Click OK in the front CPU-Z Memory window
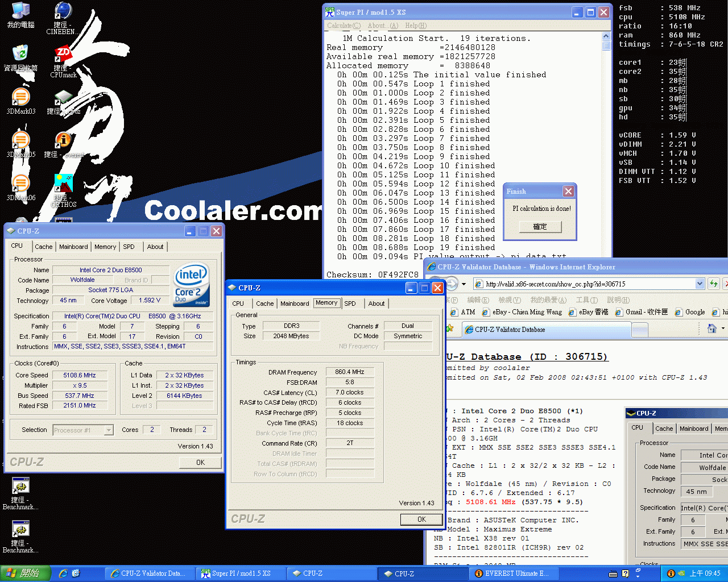Viewport: 728px width, 582px height. point(421,519)
